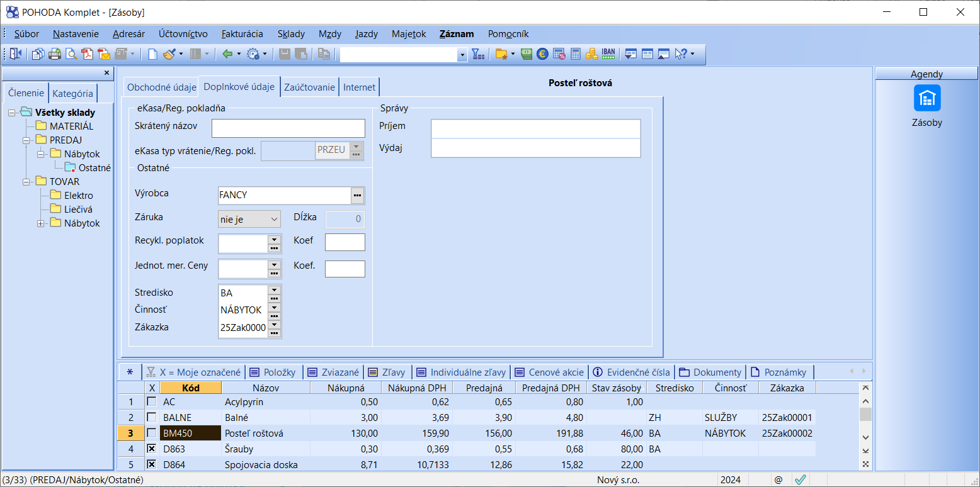Image resolution: width=980 pixels, height=487 pixels.
Task: Check the box for the Acylpyrin row
Action: coord(151,401)
